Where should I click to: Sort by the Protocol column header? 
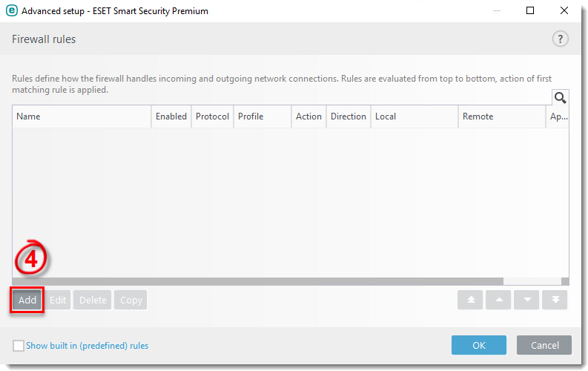(x=213, y=116)
